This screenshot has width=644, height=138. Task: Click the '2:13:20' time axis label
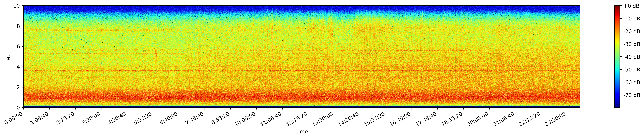click(x=66, y=118)
